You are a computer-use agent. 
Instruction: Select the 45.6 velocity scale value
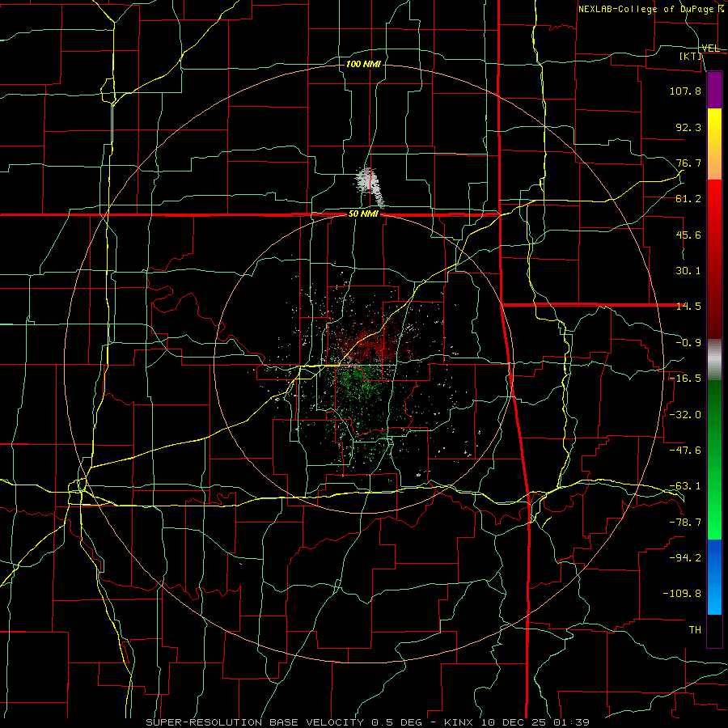point(688,235)
